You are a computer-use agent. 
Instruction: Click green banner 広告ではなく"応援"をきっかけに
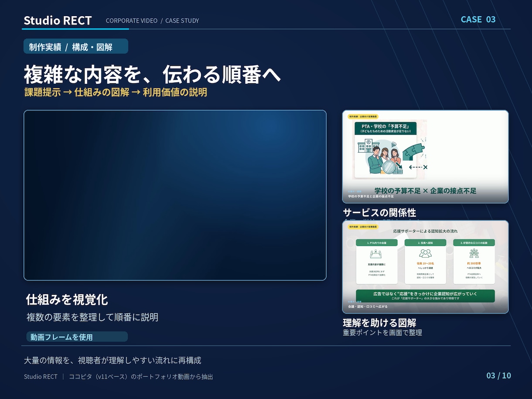click(425, 296)
